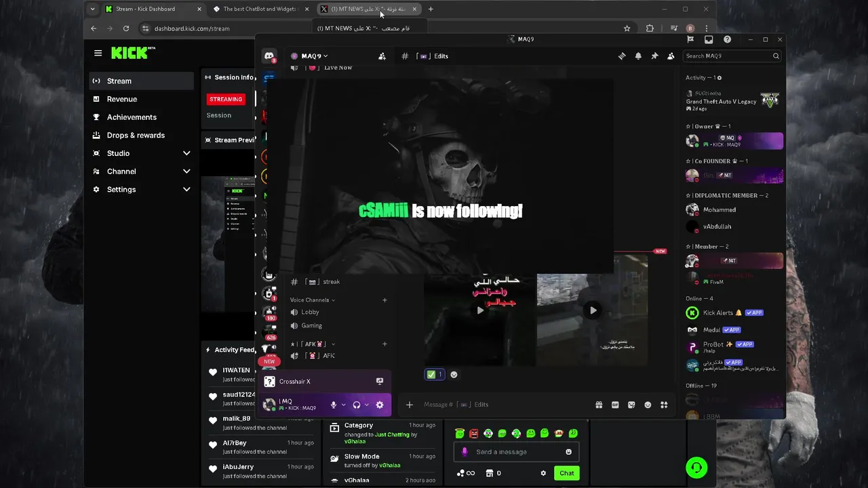The height and width of the screenshot is (488, 868).
Task: Expand Settings section in Kick sidebar
Action: (142, 190)
